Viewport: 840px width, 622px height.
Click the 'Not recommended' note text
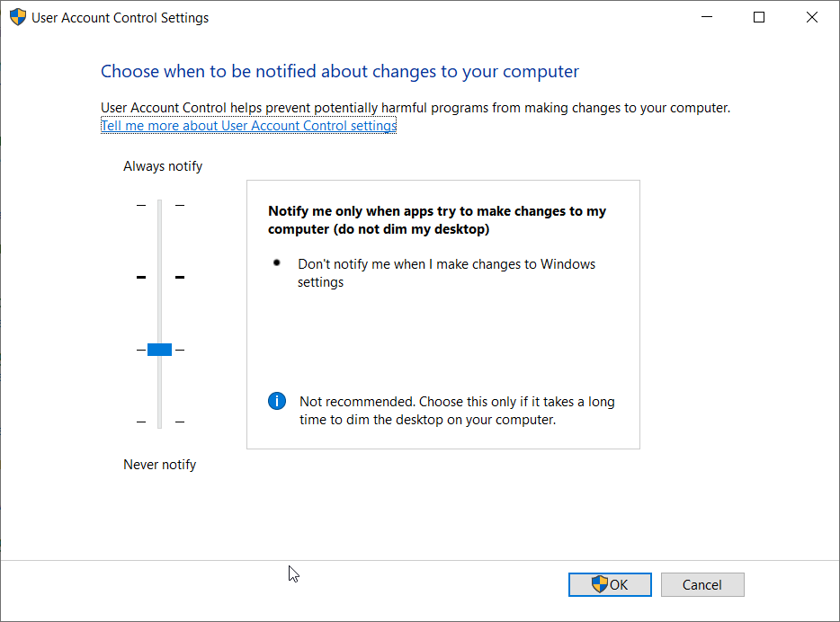tap(457, 411)
